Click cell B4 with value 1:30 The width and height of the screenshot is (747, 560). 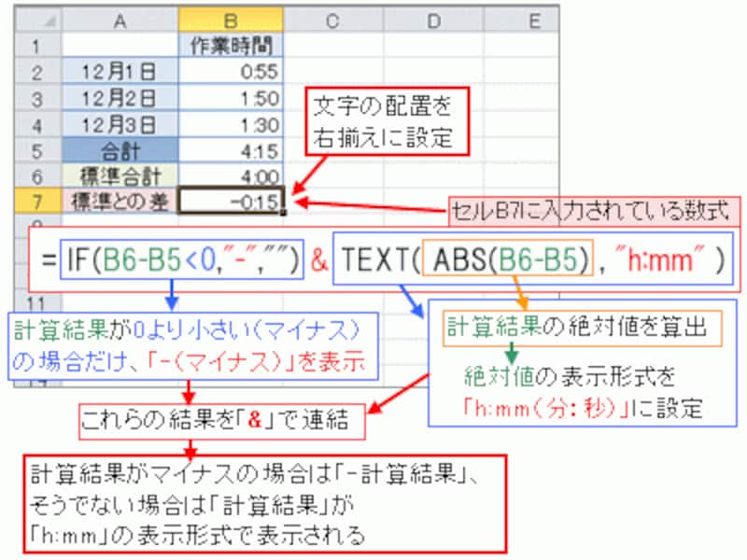click(x=231, y=124)
